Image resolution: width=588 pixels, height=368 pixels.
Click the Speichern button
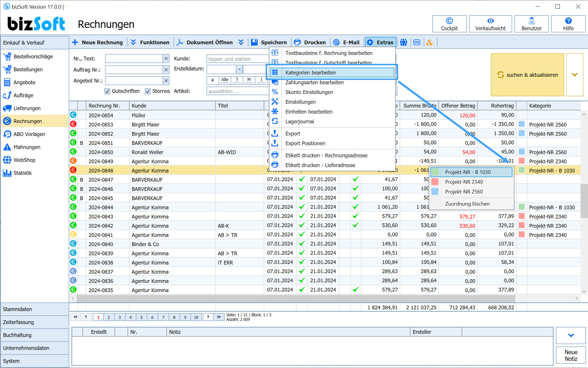pos(269,42)
